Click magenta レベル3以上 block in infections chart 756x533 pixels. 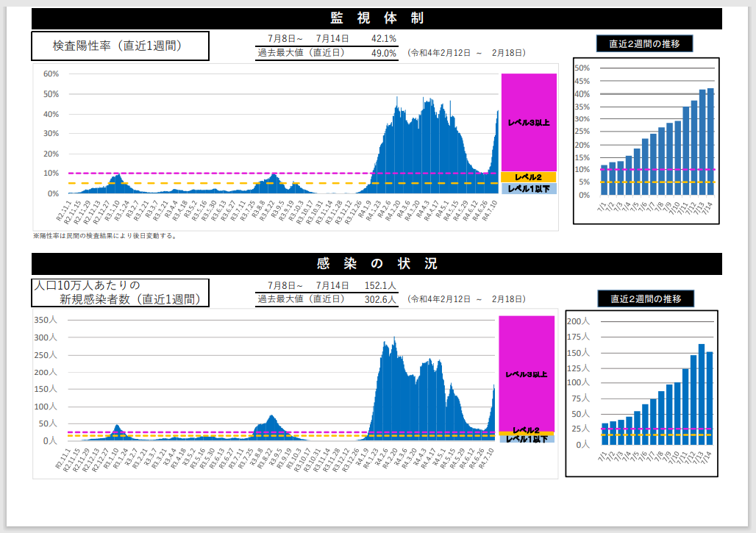click(x=527, y=373)
